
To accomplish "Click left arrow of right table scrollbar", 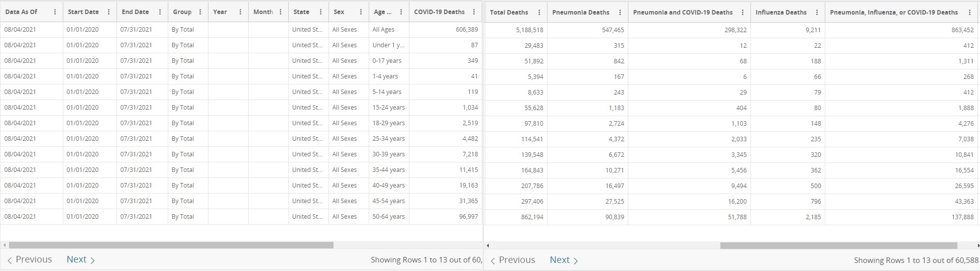I will pyautogui.click(x=488, y=245).
